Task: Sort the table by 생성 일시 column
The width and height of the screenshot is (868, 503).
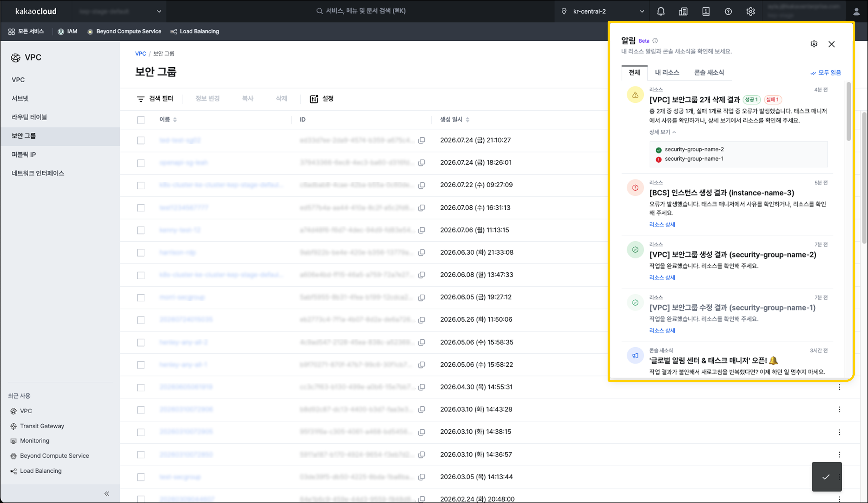Action: [455, 120]
